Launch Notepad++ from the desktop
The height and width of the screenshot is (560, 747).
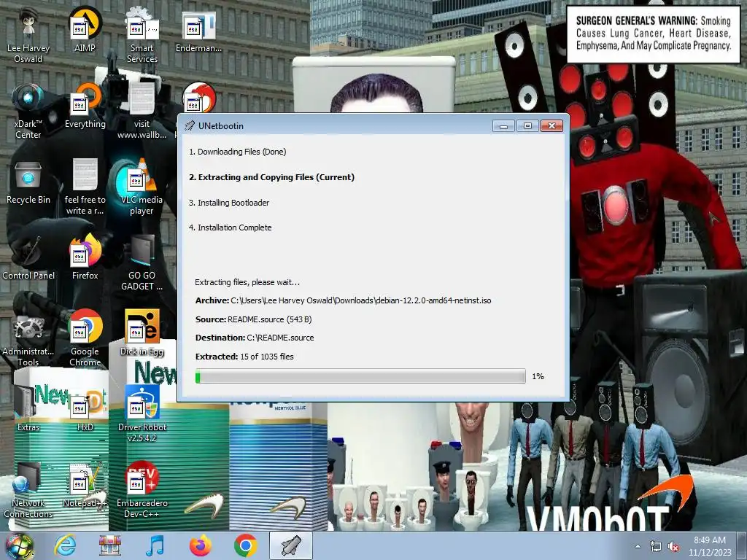point(85,484)
